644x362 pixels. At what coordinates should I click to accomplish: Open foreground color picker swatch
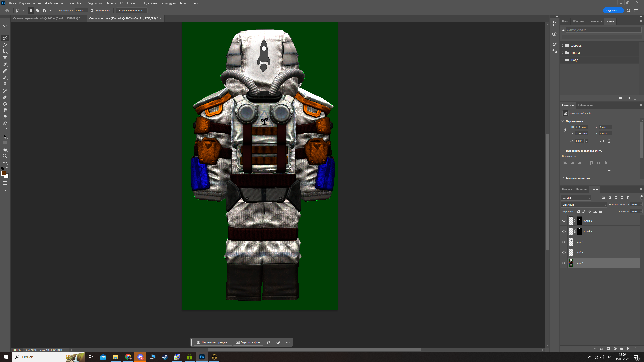(3, 173)
